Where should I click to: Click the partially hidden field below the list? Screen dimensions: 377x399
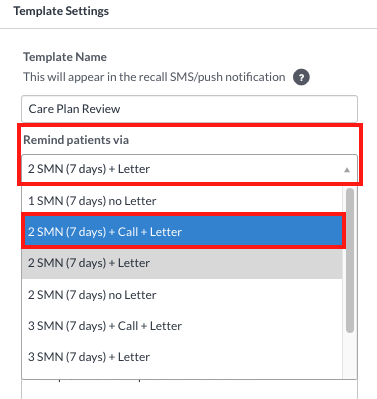coord(189,389)
